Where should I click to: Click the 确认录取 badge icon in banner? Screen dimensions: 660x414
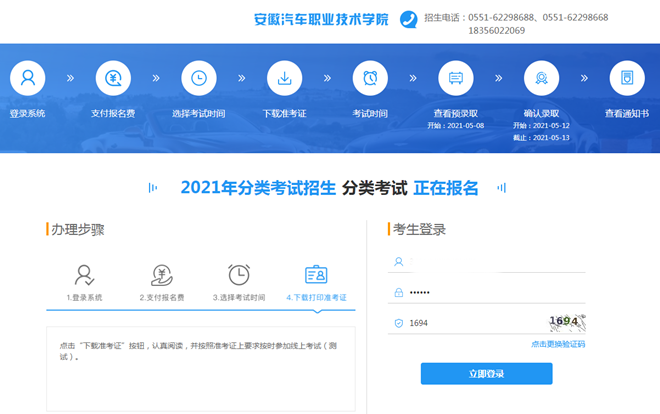pyautogui.click(x=541, y=78)
